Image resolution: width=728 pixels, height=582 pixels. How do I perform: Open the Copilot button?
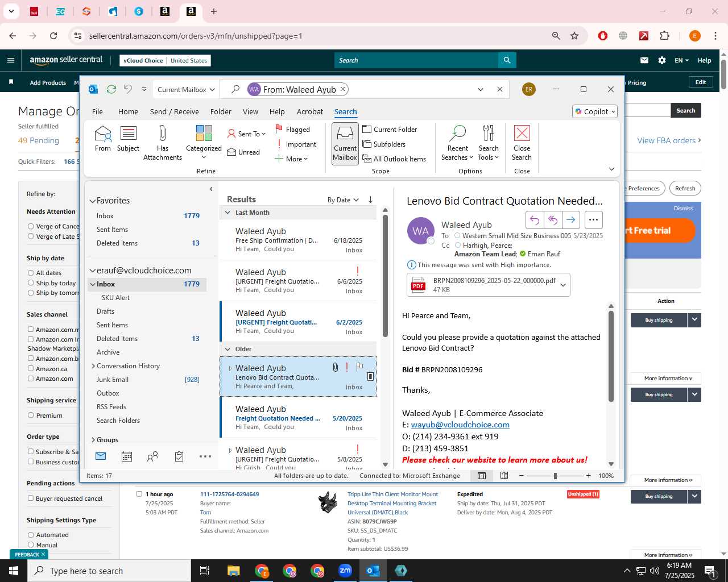coord(595,112)
